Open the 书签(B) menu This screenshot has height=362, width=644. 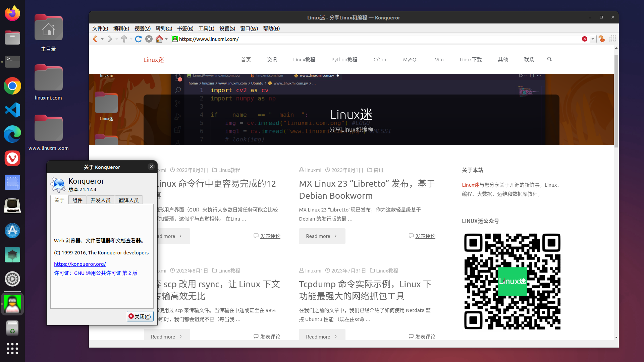coord(185,28)
